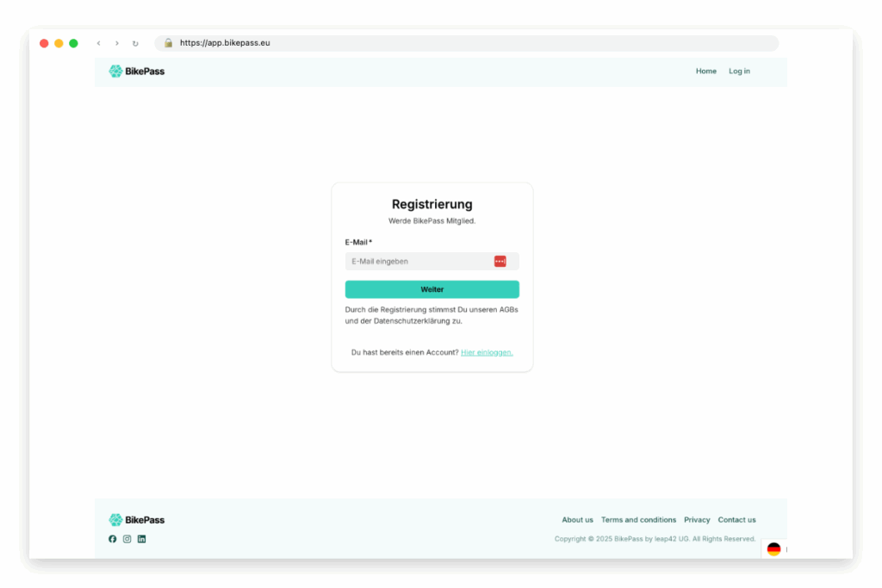Click the BikePass logo in the header
882x588 pixels.
click(x=136, y=71)
